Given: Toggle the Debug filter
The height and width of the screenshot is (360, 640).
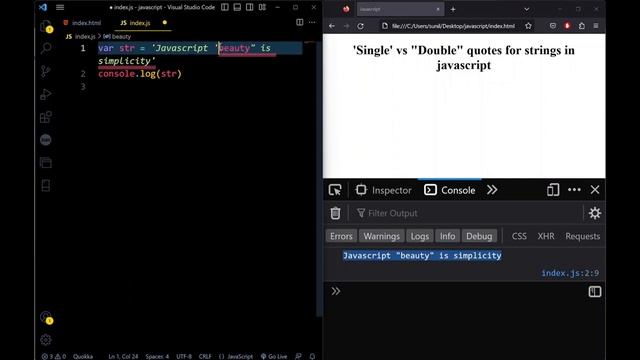Looking at the screenshot, I should click(479, 236).
